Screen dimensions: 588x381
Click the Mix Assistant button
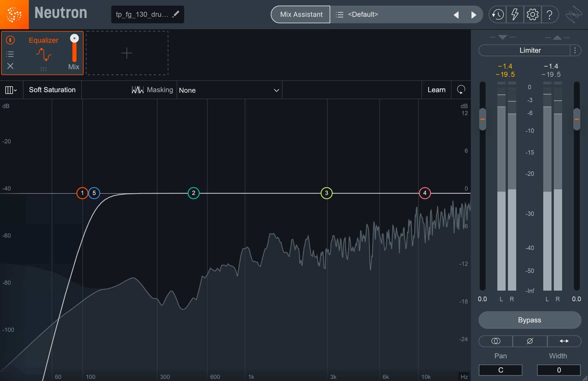tap(301, 14)
